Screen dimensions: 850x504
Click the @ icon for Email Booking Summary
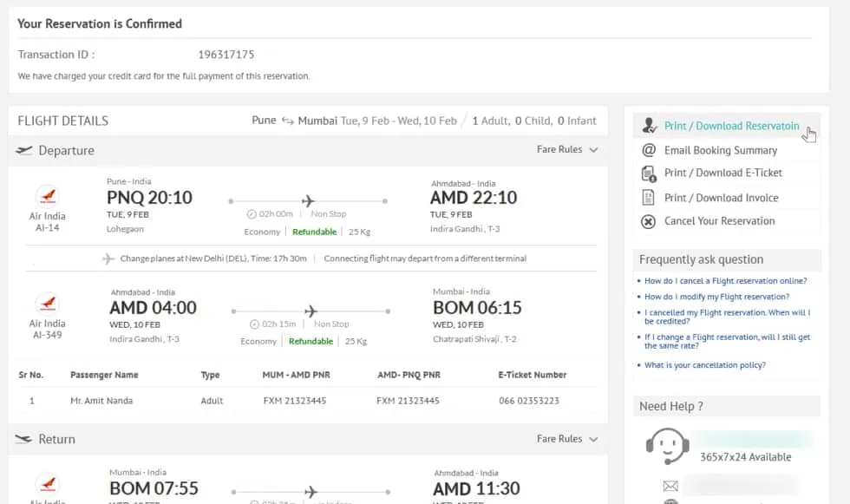(x=649, y=150)
